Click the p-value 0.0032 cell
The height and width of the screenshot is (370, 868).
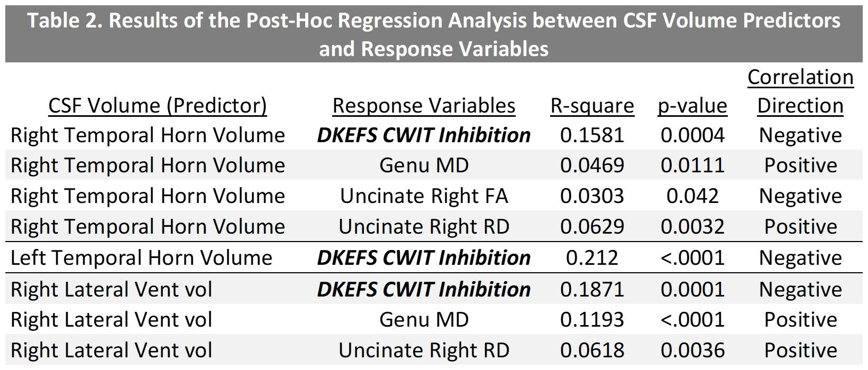(x=692, y=227)
